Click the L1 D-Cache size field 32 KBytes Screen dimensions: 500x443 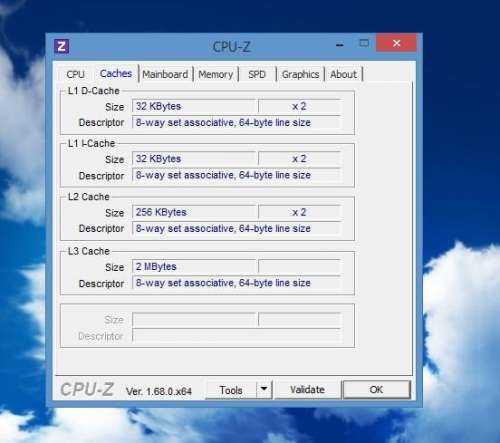coord(194,106)
